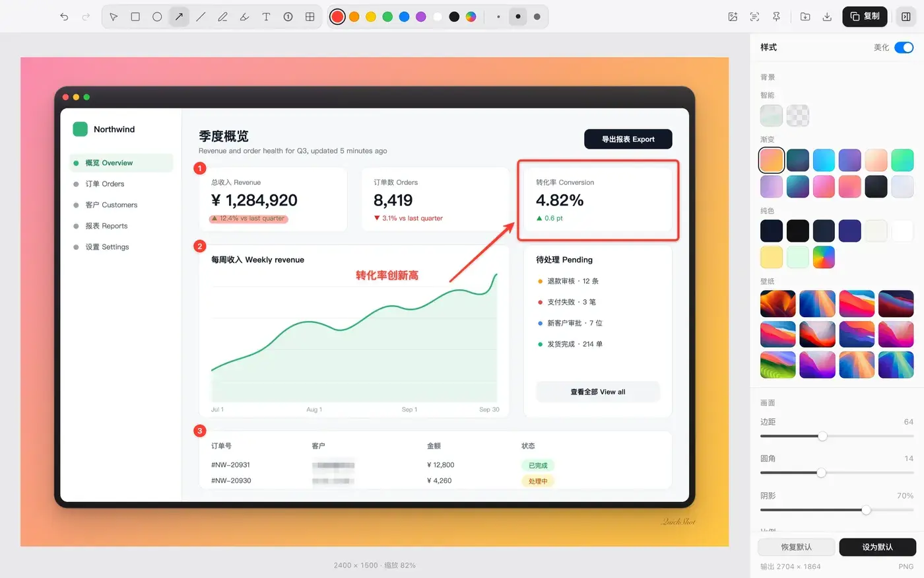Screen dimensions: 924x578
Task: Pick the orange annotation color
Action: point(354,17)
